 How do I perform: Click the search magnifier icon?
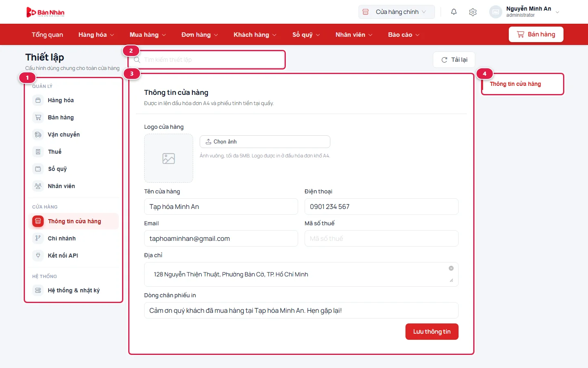click(137, 60)
